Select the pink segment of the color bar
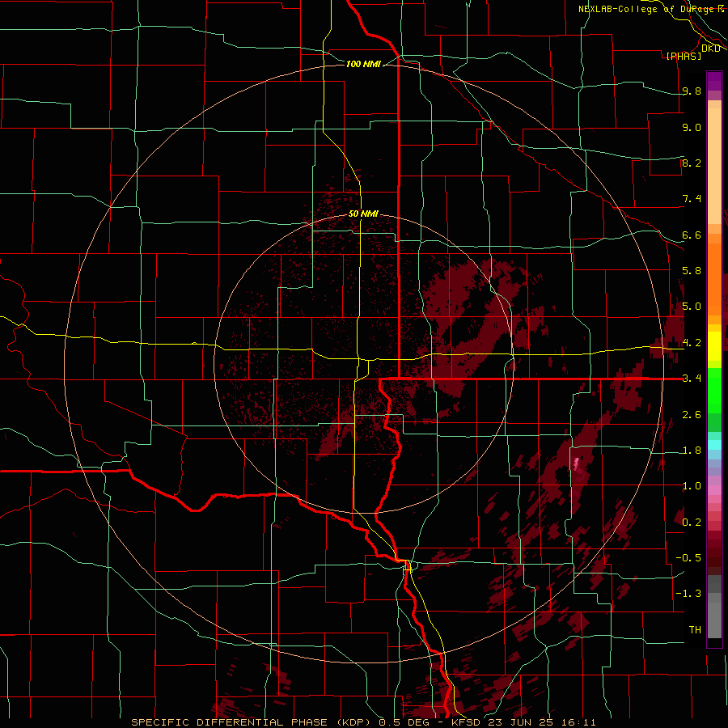Viewport: 728px width, 728px height. [x=714, y=490]
